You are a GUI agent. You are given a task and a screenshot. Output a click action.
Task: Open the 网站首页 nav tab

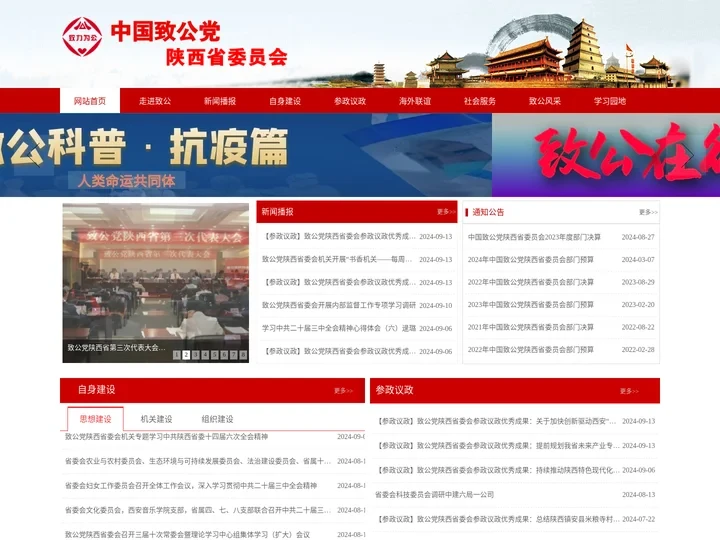pyautogui.click(x=90, y=101)
